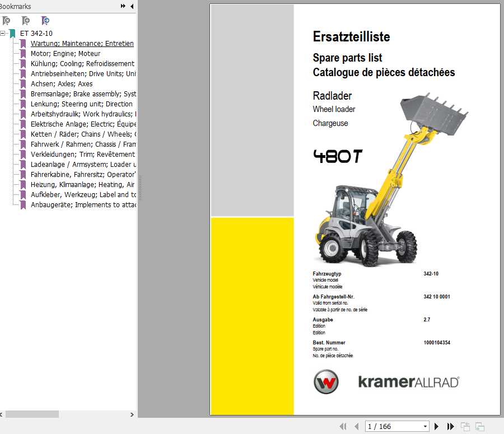Expand the bookmarks panel with double-arrow icon
Viewport: 504px width, 434px height.
[123, 6]
